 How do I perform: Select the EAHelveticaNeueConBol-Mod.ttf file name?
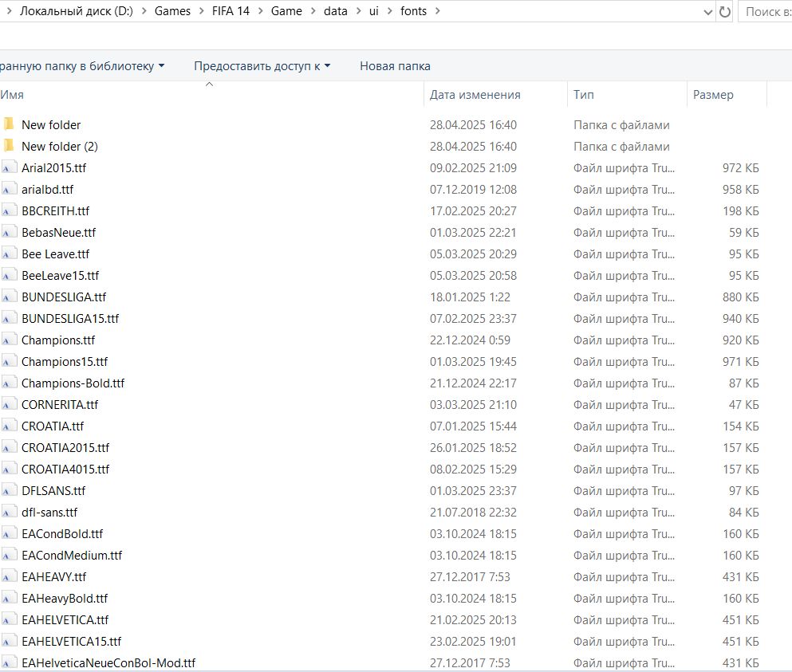click(x=108, y=663)
